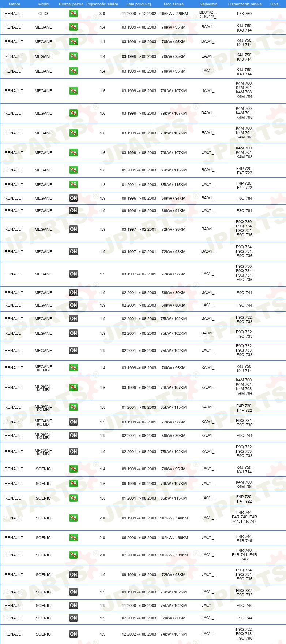Select engine codes F9Q 732, F9Q 748, F9Q 796
Screen dimensions: 286x644
click(244, 634)
